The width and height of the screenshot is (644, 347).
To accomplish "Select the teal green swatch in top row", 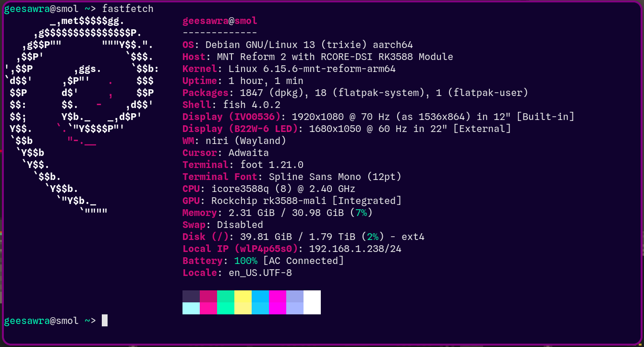I will (226, 296).
